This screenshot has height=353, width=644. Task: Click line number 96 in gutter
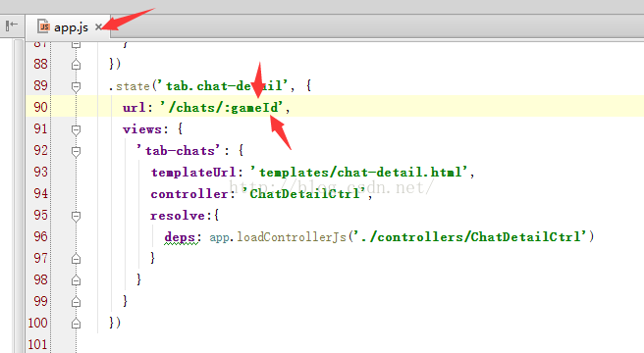pos(40,236)
